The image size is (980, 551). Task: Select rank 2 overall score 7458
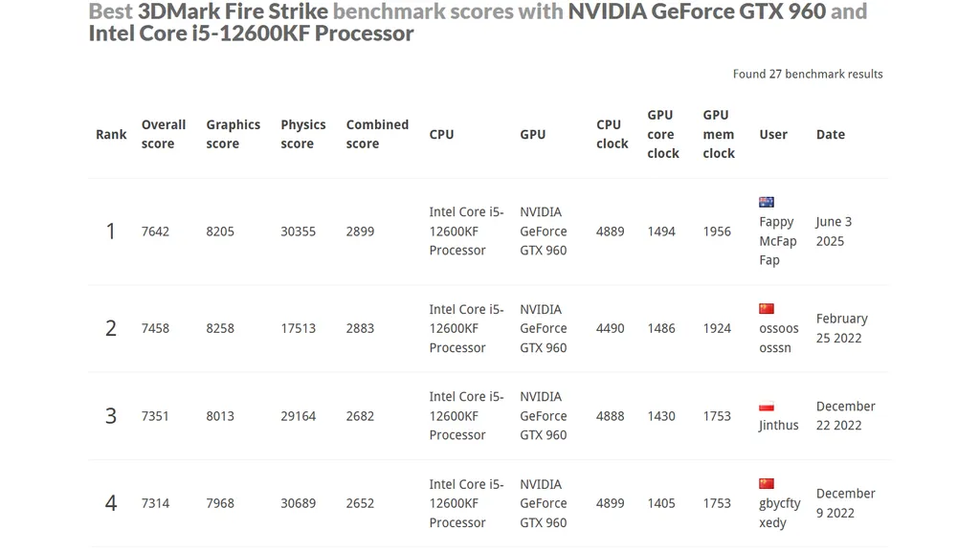tap(155, 328)
